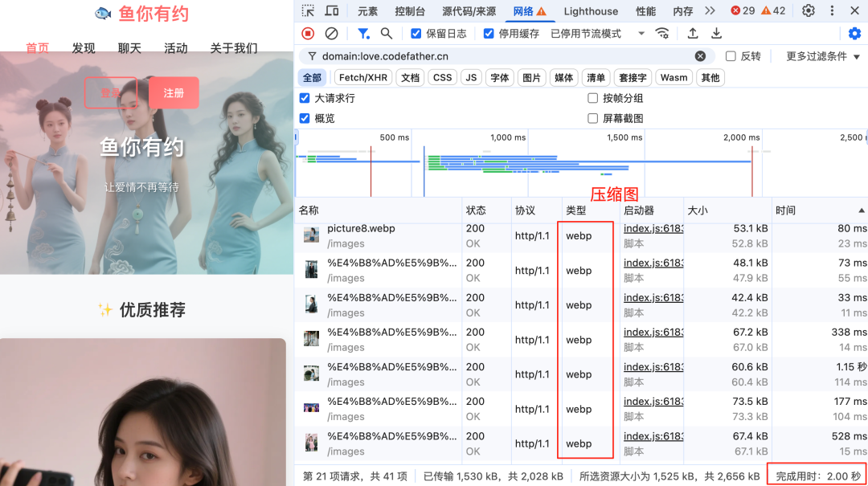Import a HAR file (upload arrow icon)
Screen dimensions: 868x486
(x=693, y=33)
